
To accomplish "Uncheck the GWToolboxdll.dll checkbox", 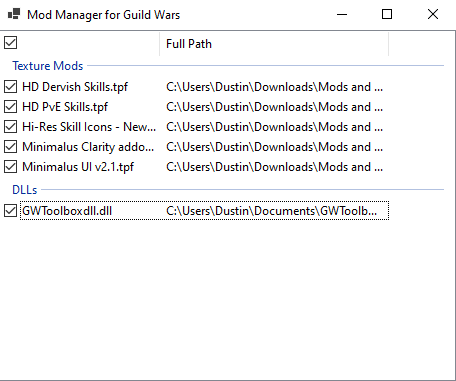I will pos(10,211).
